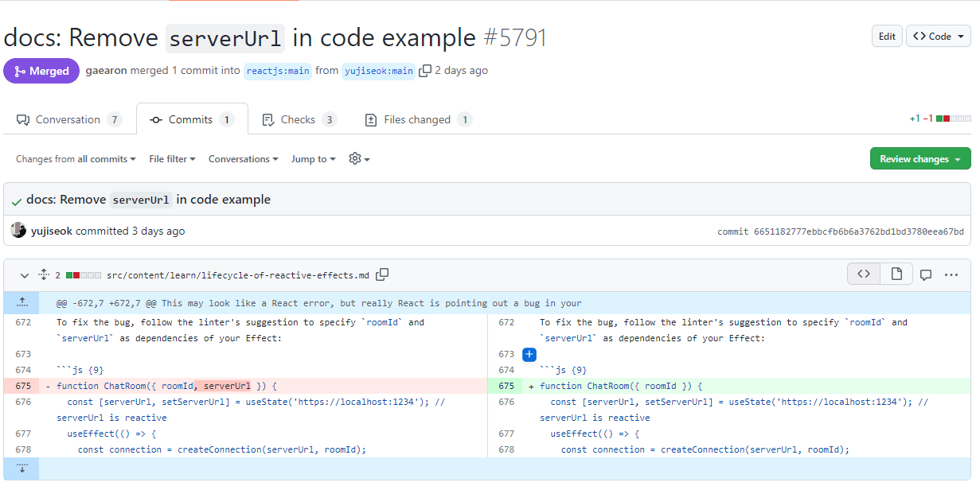Click the file comment icon
The height and width of the screenshot is (494, 980).
(x=926, y=275)
